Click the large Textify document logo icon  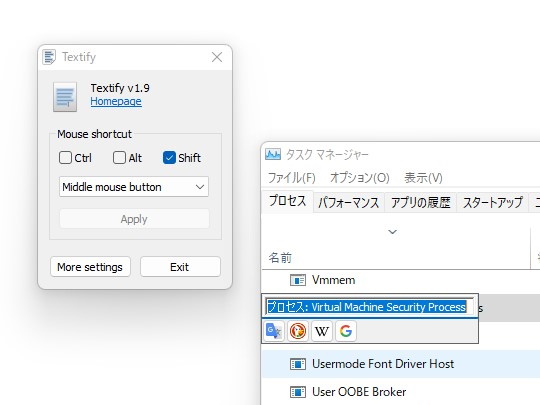pos(65,97)
